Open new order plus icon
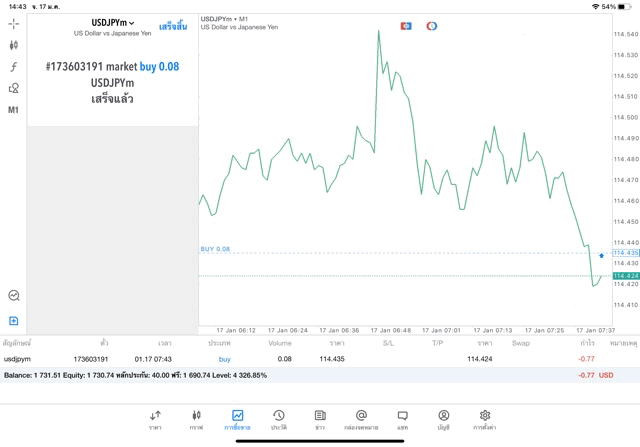 point(13,321)
